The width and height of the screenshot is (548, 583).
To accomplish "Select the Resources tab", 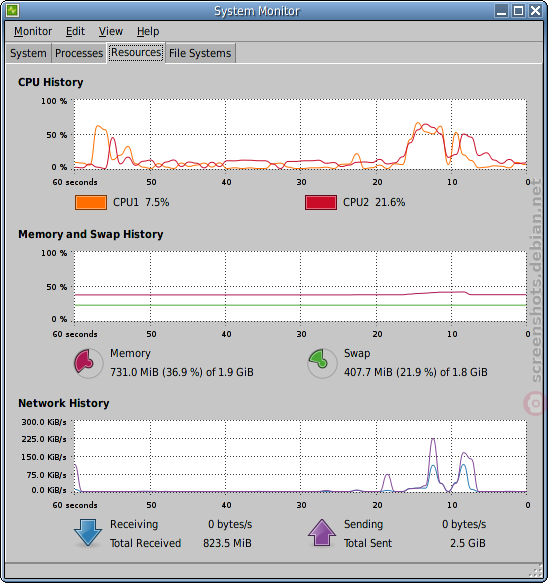I will pyautogui.click(x=136, y=52).
